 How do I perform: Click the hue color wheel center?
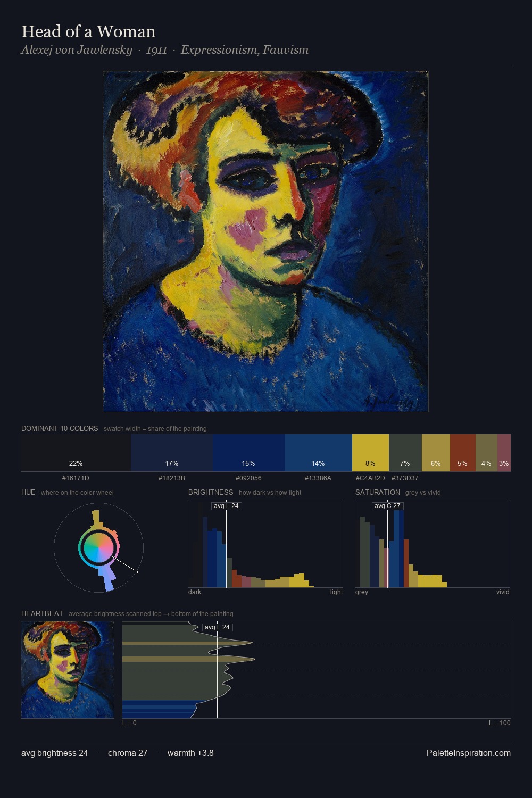98,548
